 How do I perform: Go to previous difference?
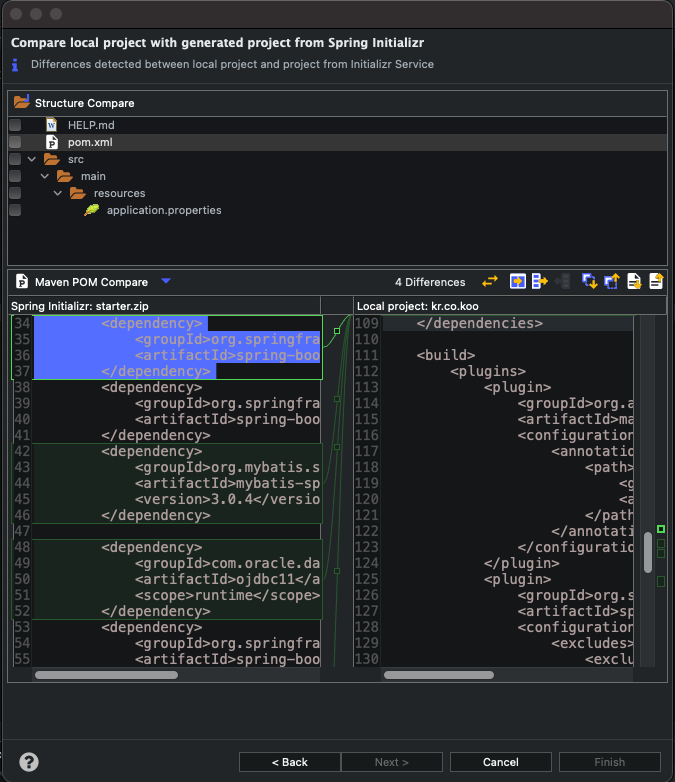pyautogui.click(x=612, y=281)
